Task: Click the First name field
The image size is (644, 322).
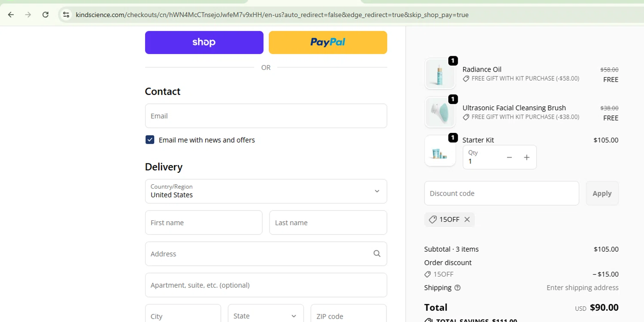Action: click(x=204, y=223)
